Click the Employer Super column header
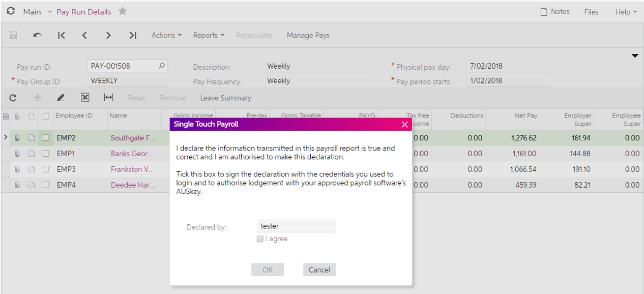This screenshot has width=644, height=294. [567, 120]
